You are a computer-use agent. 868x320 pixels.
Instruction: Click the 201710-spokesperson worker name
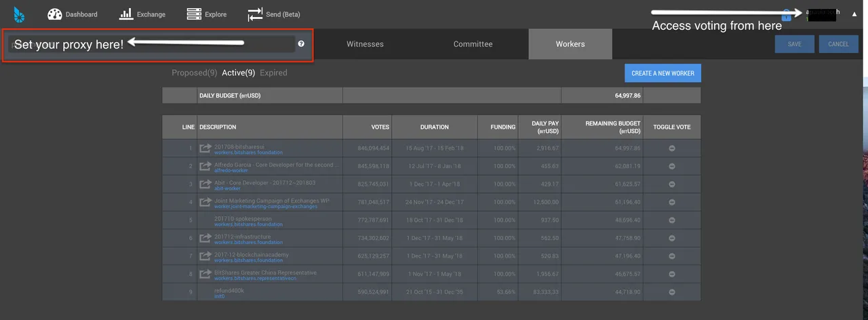[x=243, y=218]
